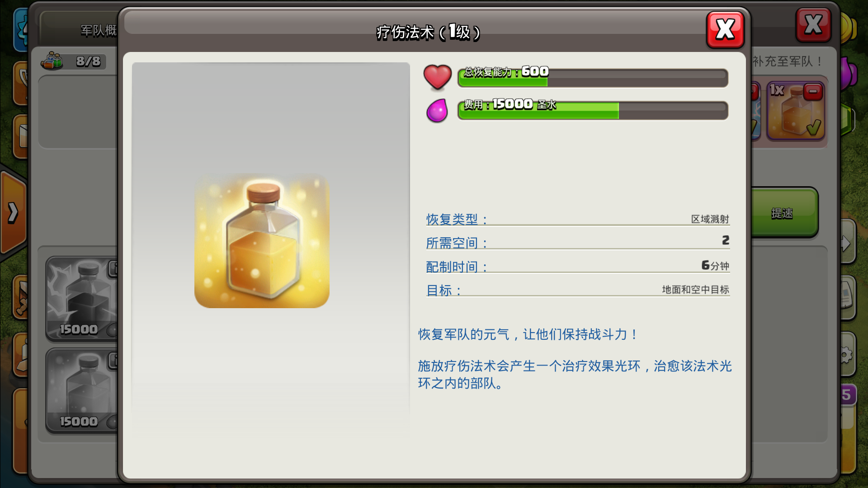Remove queued healing spell with minus button
868x488 pixels.
(x=813, y=92)
